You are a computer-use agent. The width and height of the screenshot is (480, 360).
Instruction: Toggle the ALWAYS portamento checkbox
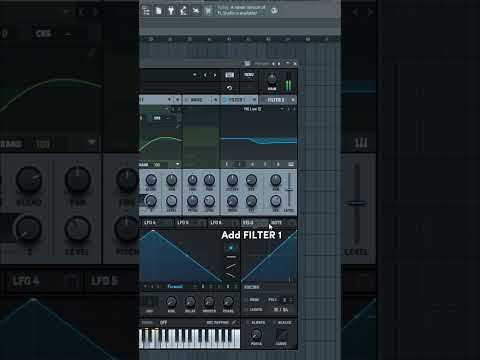pyautogui.click(x=248, y=323)
